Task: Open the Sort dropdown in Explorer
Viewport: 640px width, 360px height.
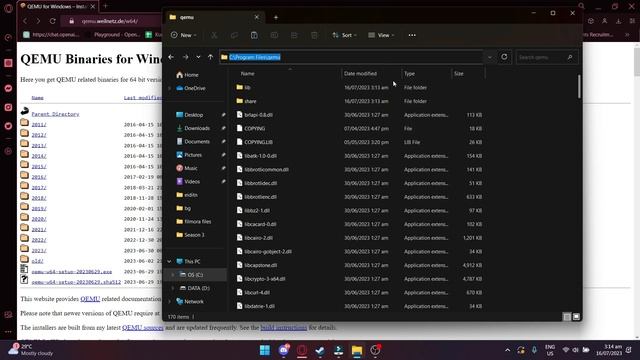Action: point(344,35)
